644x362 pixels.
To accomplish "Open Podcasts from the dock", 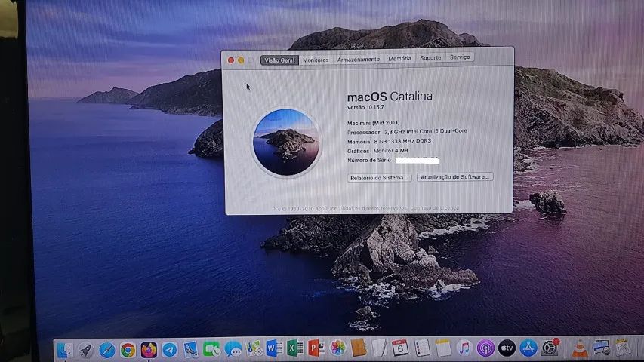I will 485,348.
